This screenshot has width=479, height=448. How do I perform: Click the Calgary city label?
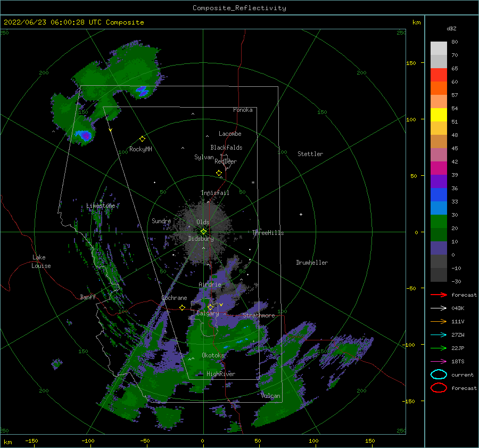pyautogui.click(x=208, y=313)
